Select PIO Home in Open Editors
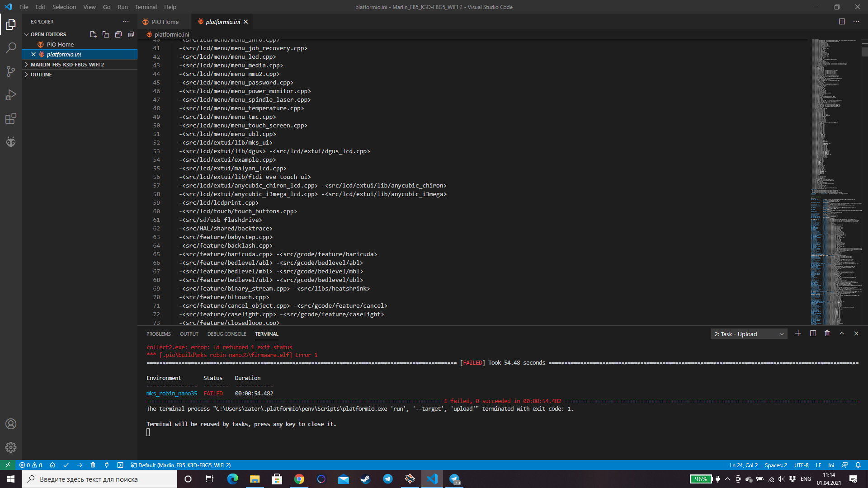 point(60,44)
